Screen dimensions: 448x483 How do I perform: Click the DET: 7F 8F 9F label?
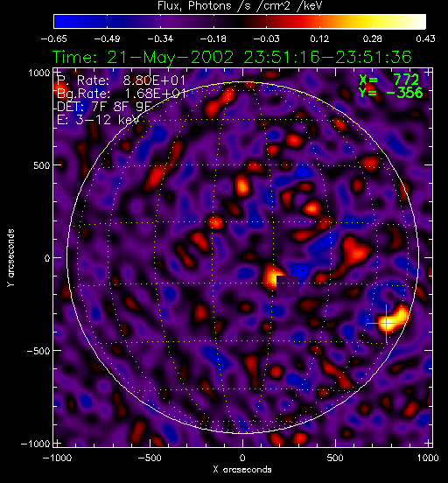click(x=105, y=107)
